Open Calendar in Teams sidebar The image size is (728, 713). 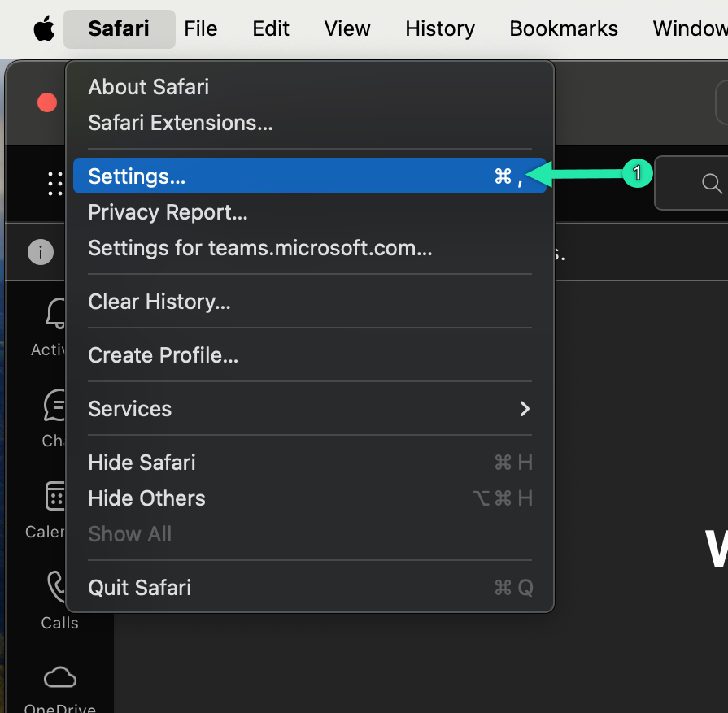point(46,510)
